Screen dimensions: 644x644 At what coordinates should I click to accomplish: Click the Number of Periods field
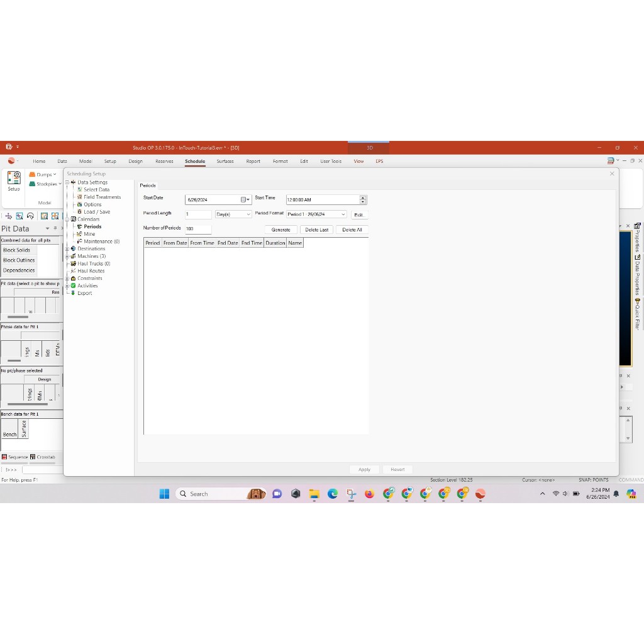(x=198, y=229)
